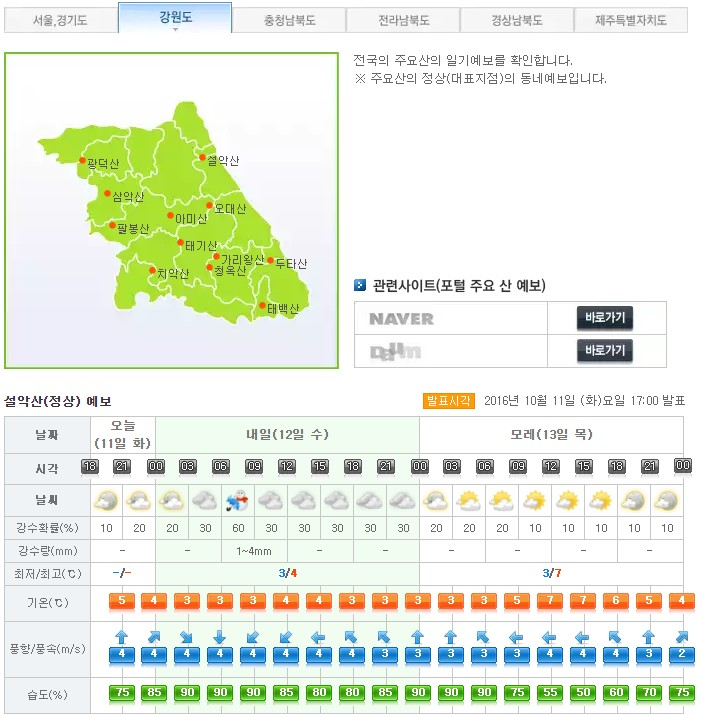Select the 삼악산 marker on the map

coord(107,194)
